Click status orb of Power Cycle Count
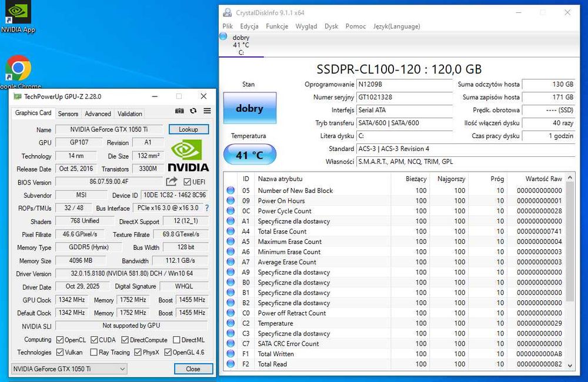The height and width of the screenshot is (382, 588). click(x=230, y=210)
